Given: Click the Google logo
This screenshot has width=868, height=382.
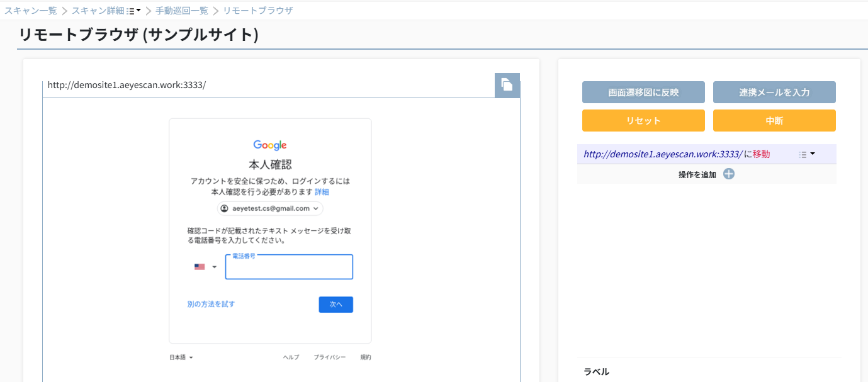Looking at the screenshot, I should pos(270,145).
